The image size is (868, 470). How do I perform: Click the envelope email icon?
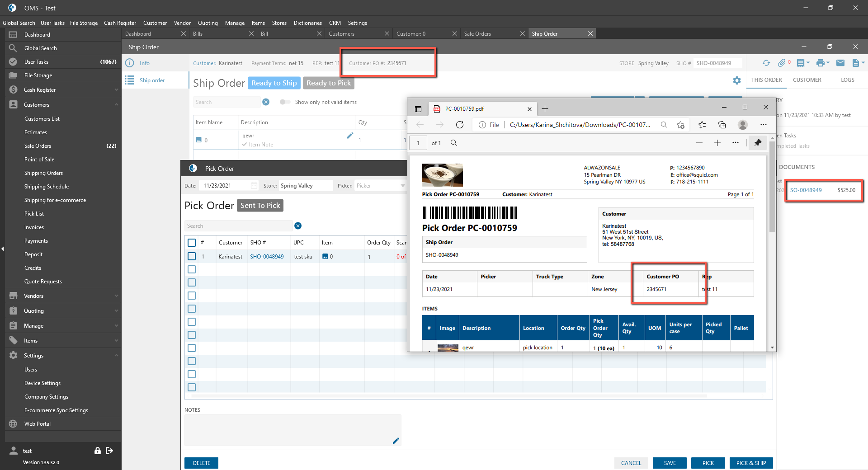point(840,63)
